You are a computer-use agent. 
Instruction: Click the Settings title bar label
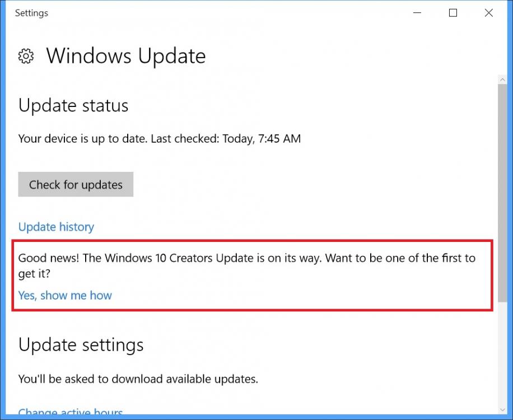[x=31, y=13]
